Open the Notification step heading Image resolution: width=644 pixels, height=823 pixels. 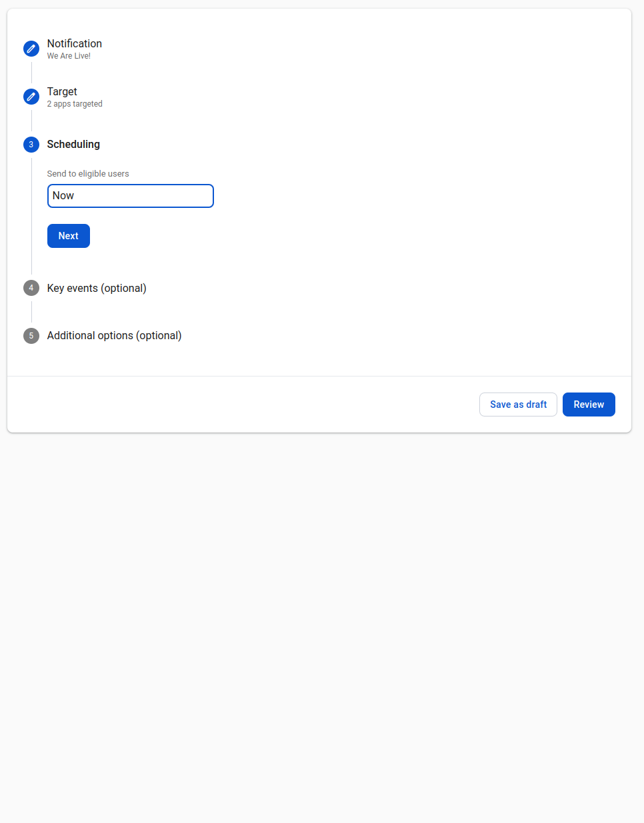click(x=74, y=43)
